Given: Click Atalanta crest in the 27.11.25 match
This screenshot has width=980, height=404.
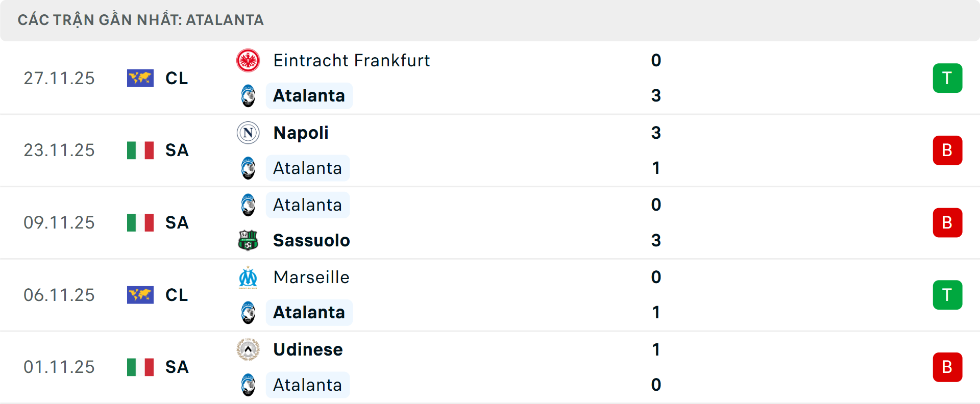Looking at the screenshot, I should pyautogui.click(x=248, y=96).
